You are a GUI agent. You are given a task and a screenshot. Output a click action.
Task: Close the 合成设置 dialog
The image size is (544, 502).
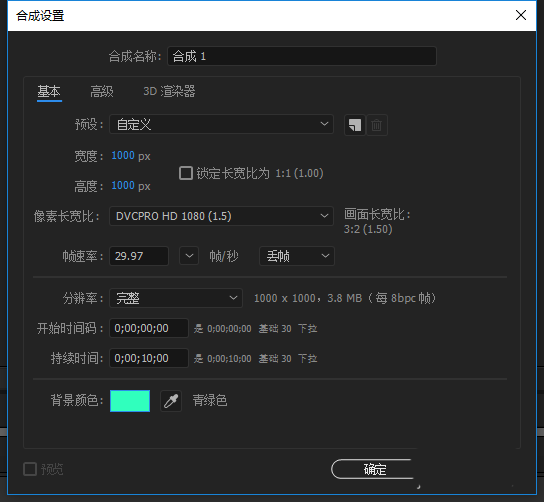click(x=520, y=15)
